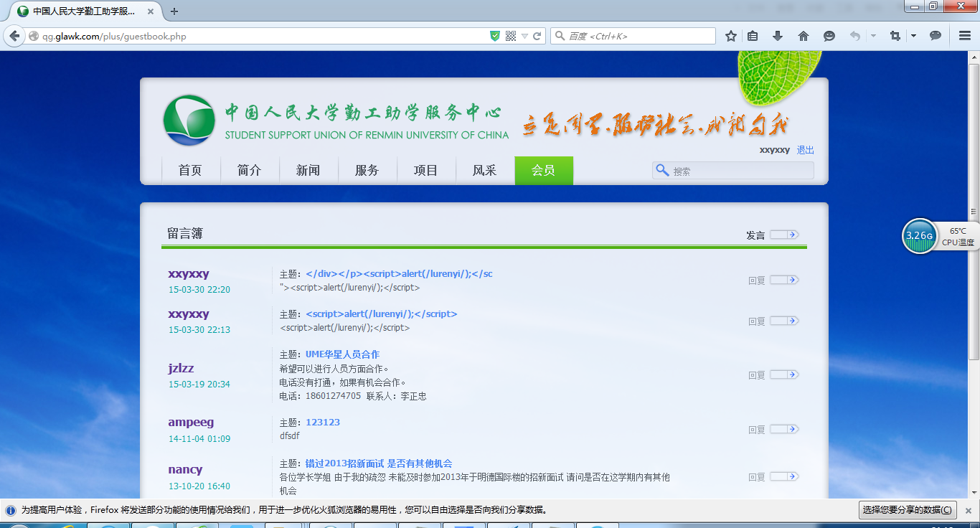Click the green site logo emblem
The image size is (980, 528).
189,120
